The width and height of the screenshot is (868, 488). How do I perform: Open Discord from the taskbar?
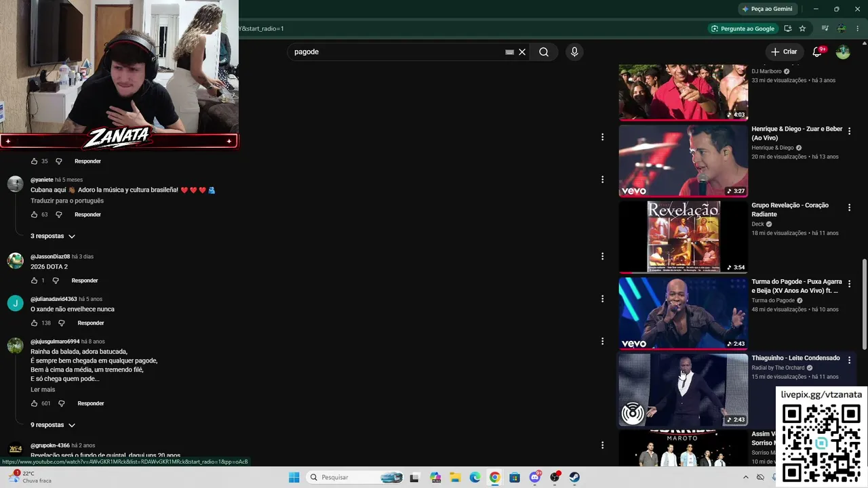535,477
